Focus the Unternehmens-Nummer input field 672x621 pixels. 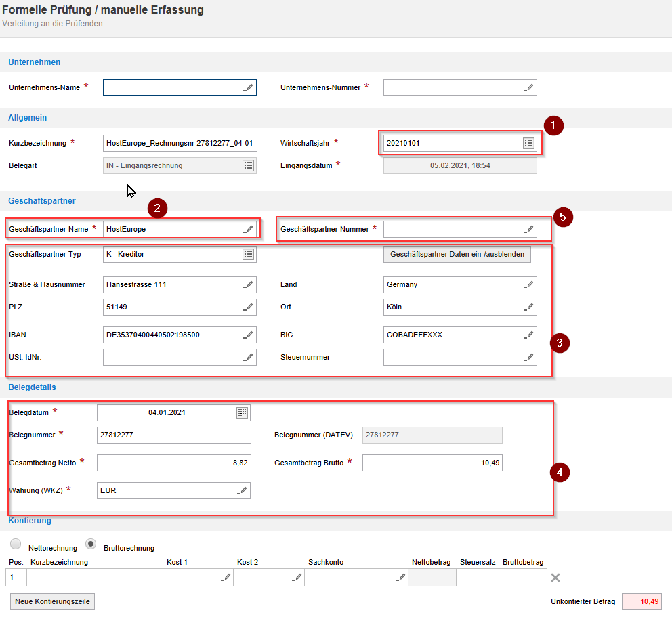click(460, 88)
